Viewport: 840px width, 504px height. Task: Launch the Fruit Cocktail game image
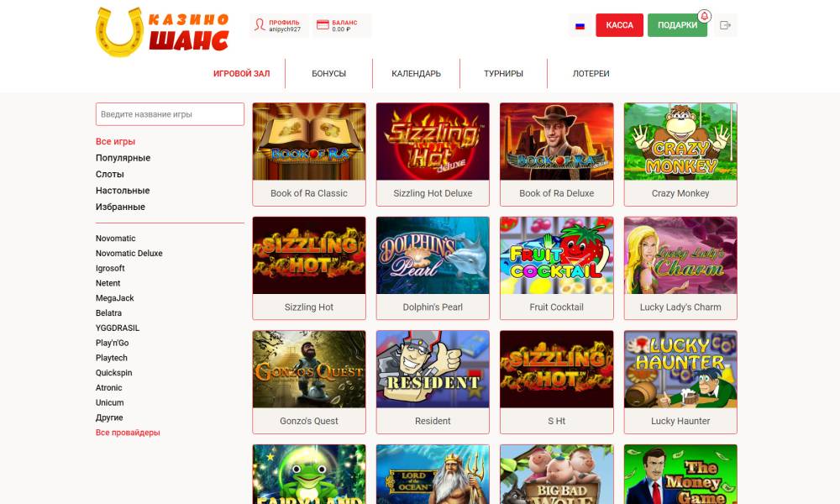[x=557, y=255]
